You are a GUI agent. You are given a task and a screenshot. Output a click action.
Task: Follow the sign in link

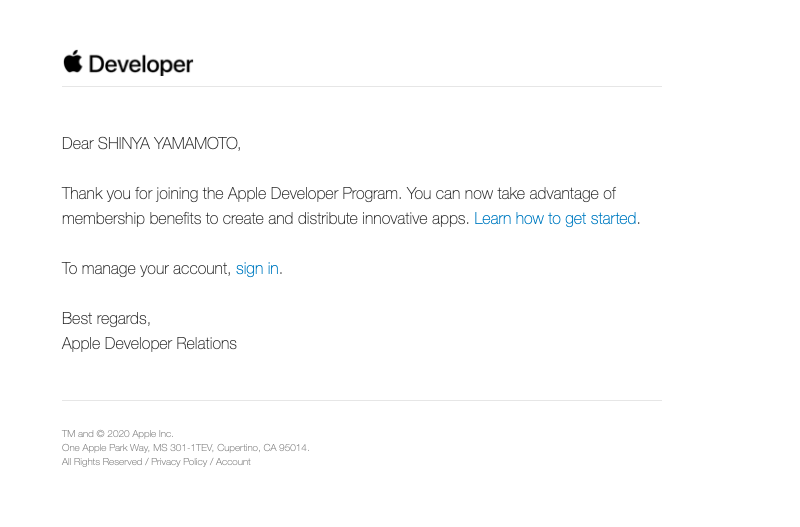pyautogui.click(x=257, y=269)
